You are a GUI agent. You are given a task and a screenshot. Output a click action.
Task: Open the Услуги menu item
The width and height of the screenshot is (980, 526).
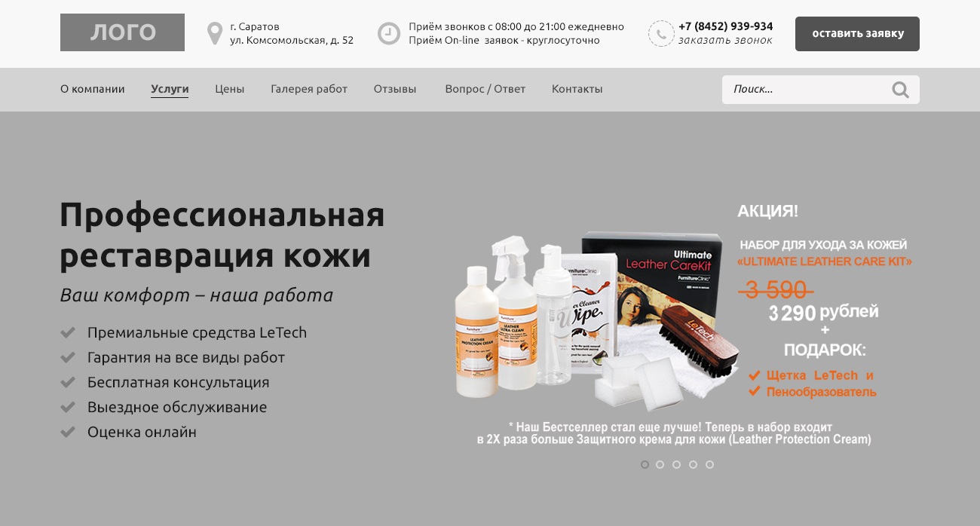[x=170, y=89]
